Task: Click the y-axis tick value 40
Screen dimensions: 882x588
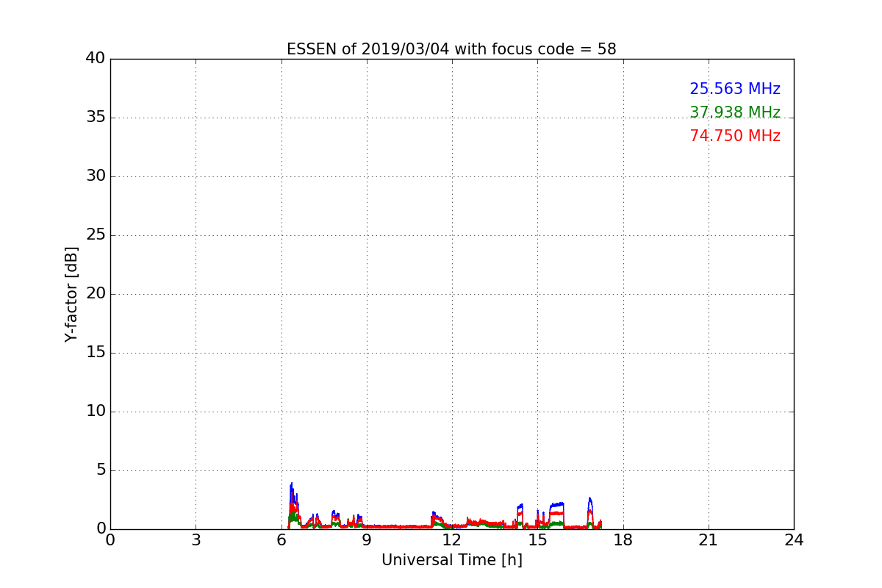Action: (96, 59)
